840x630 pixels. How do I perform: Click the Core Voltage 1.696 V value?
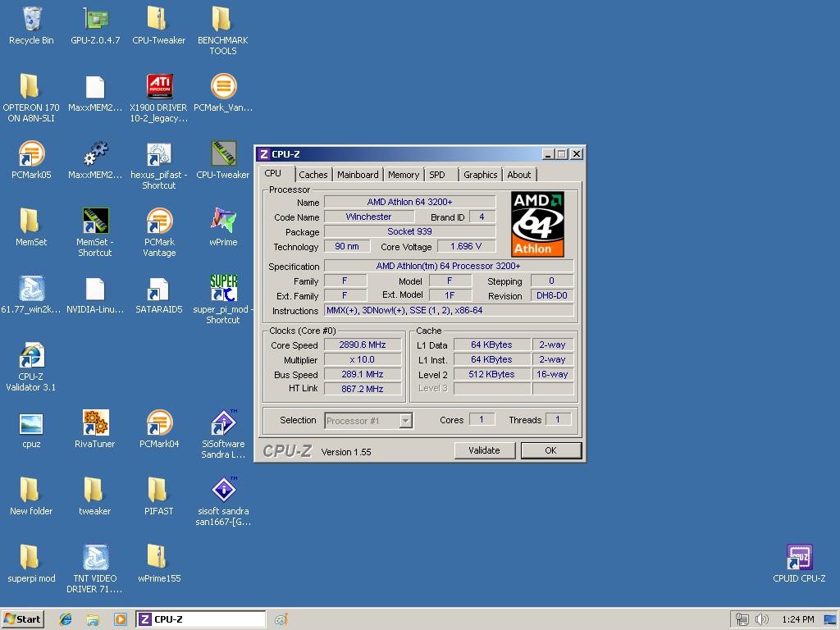(x=466, y=246)
